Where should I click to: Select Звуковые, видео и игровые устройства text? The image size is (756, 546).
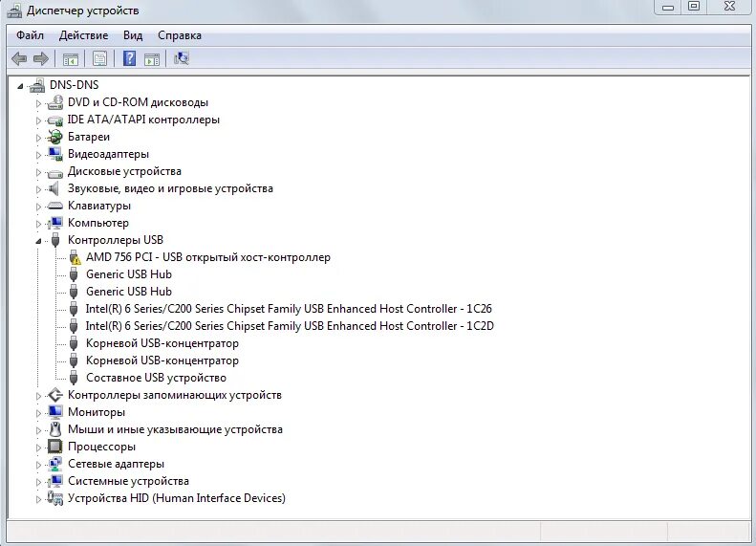pos(170,188)
